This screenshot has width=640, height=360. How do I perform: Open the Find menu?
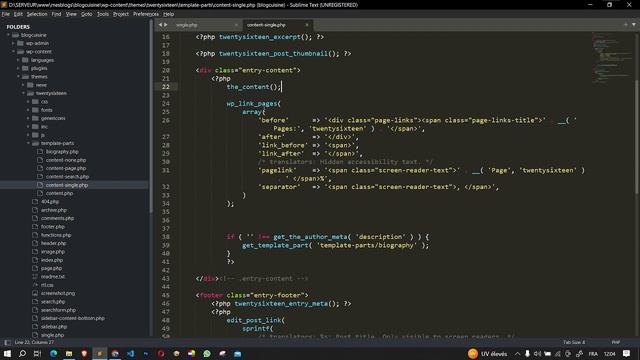(56, 14)
